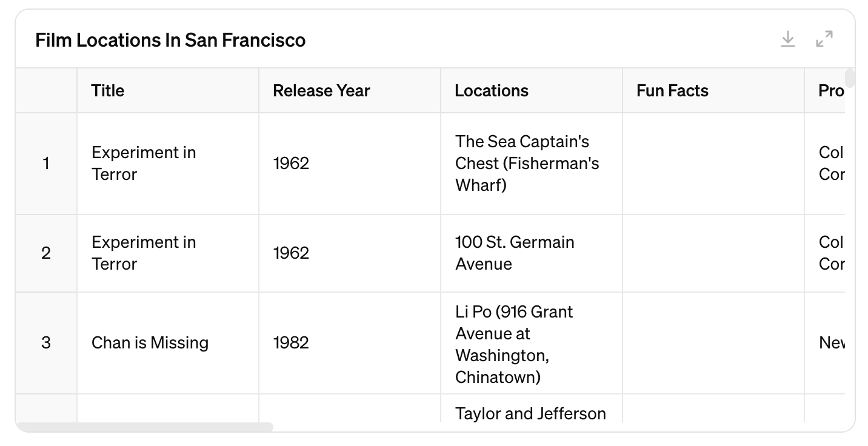Select row number 1
This screenshot has width=868, height=446.
pyautogui.click(x=46, y=164)
